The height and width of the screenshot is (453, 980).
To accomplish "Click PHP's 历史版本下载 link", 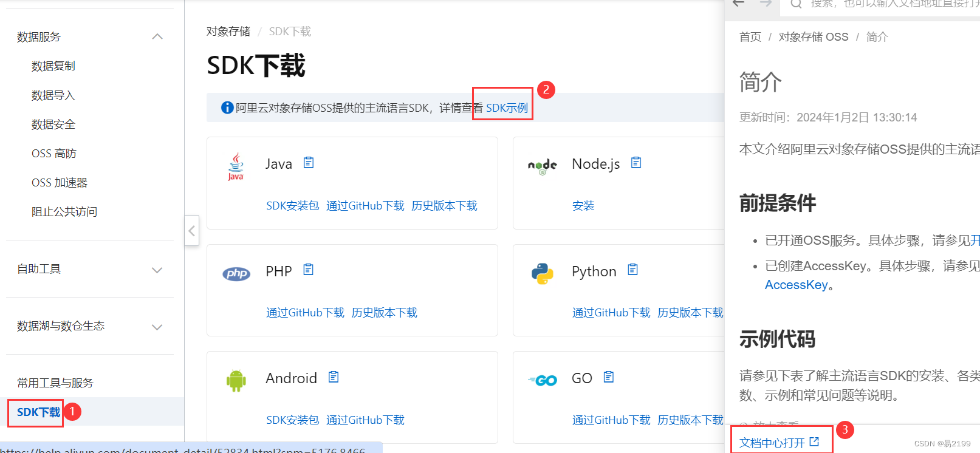I will coord(384,313).
